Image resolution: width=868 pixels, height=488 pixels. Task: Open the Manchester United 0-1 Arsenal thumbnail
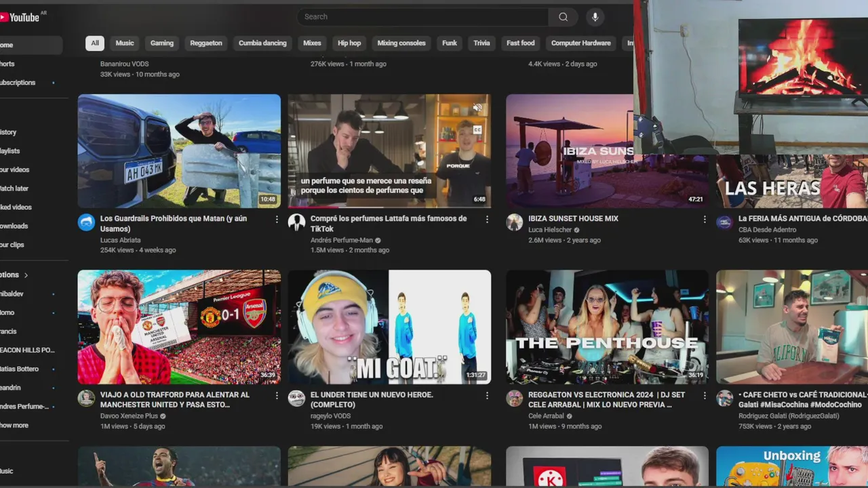[179, 327]
